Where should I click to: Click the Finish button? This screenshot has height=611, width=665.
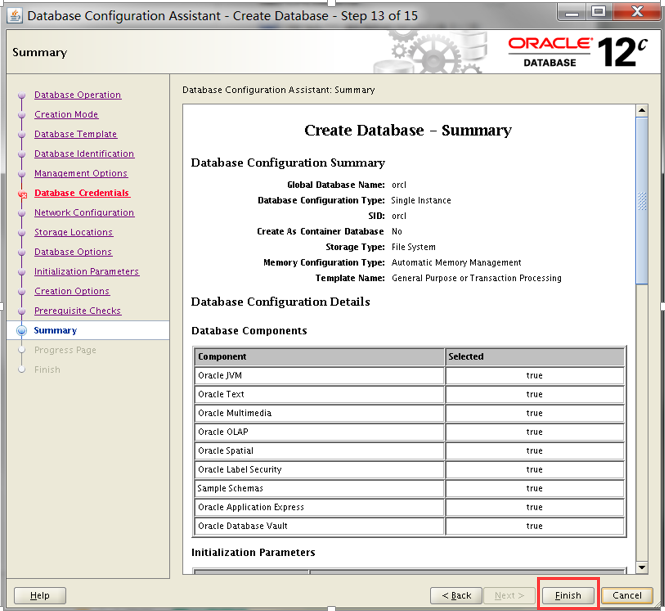[x=568, y=596]
